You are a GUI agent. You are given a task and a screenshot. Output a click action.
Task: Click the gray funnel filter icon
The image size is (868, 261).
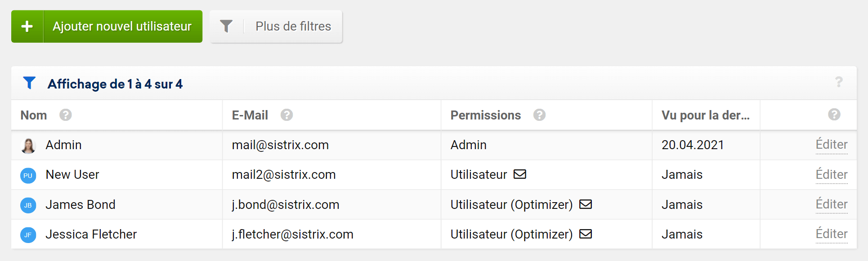pos(226,27)
